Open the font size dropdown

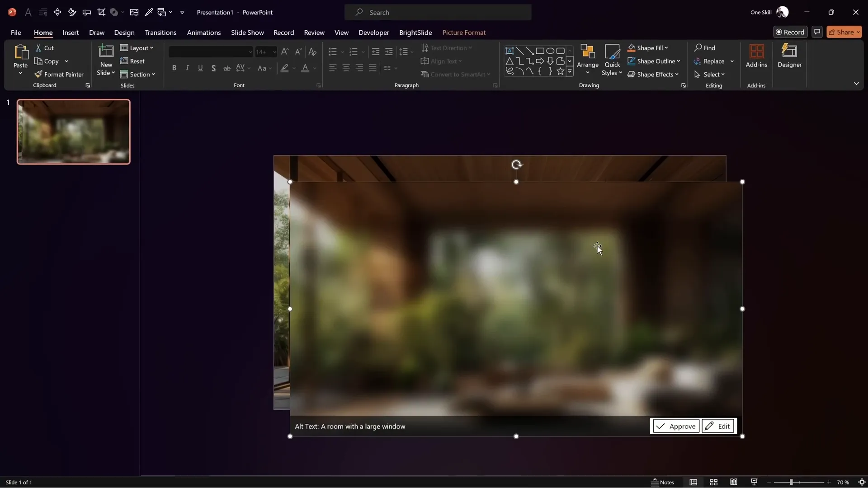coord(274,52)
